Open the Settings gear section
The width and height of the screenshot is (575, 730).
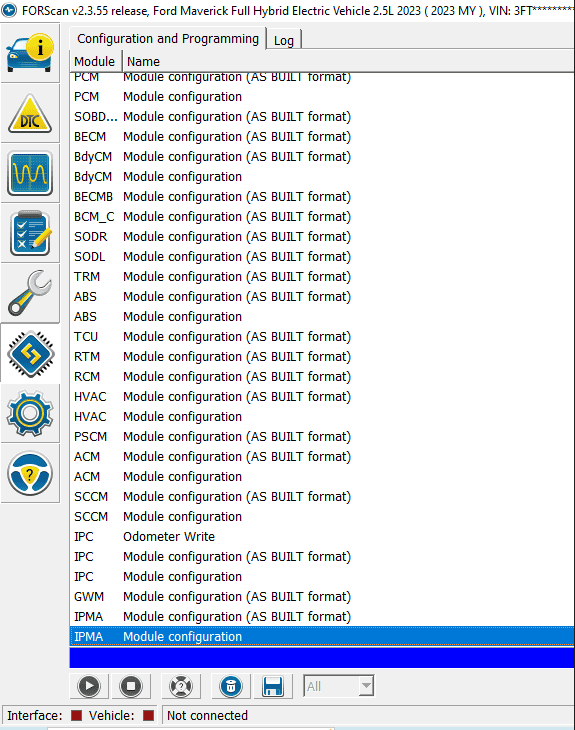click(x=30, y=413)
